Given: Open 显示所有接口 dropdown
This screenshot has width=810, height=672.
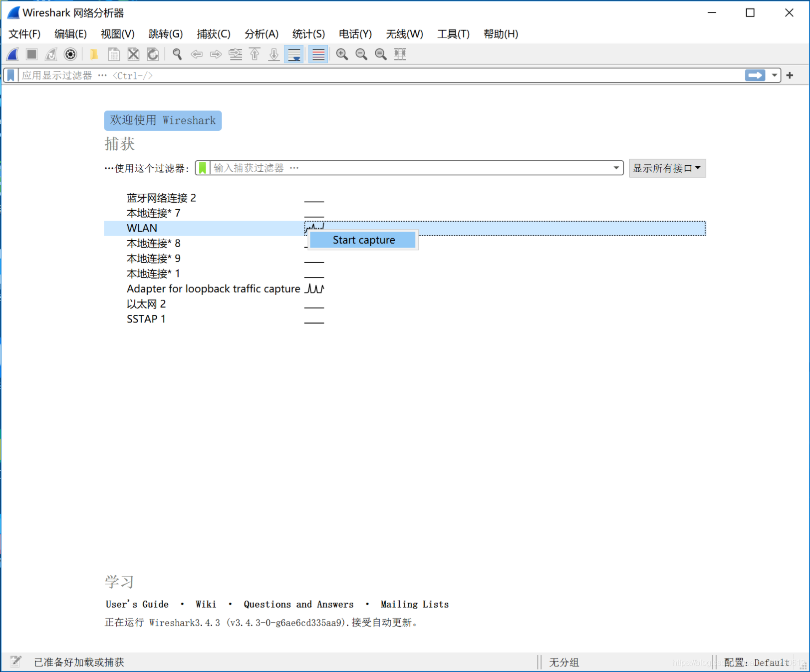Looking at the screenshot, I should (x=667, y=168).
